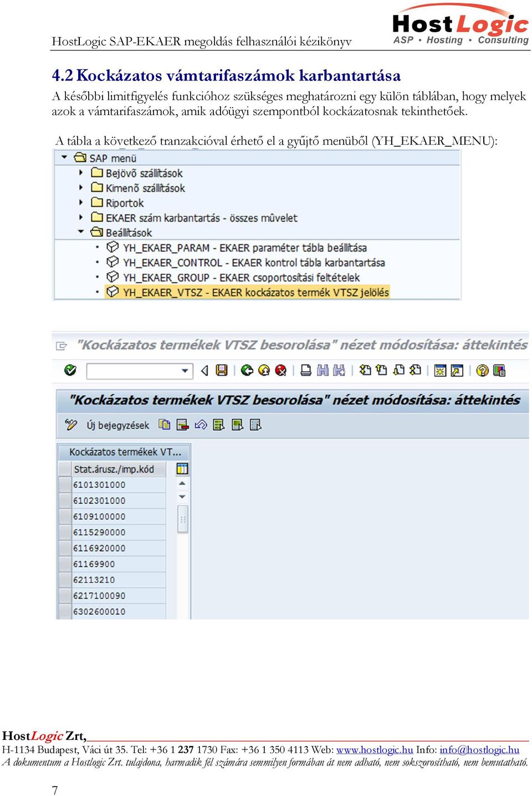Select the row marker for 6101301000
The height and width of the screenshot is (796, 532).
click(x=65, y=484)
